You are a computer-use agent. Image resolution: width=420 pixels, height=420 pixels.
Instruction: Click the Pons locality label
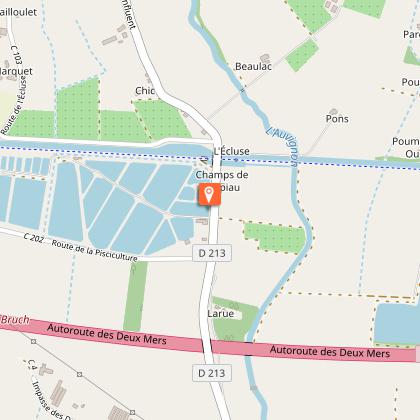point(337,119)
